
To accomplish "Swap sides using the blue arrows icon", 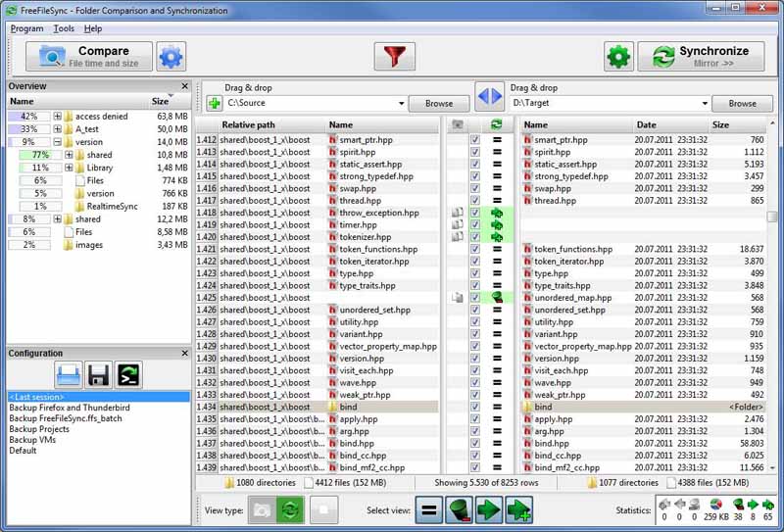I will click(489, 96).
